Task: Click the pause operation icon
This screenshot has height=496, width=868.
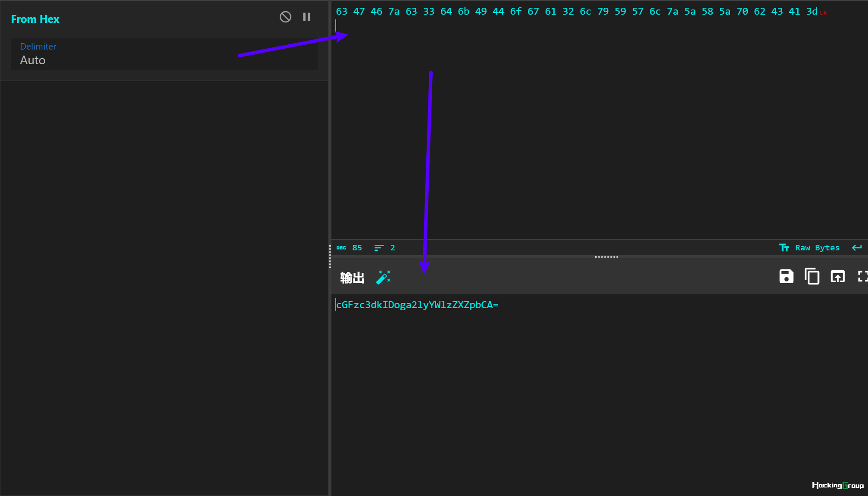Action: (306, 16)
